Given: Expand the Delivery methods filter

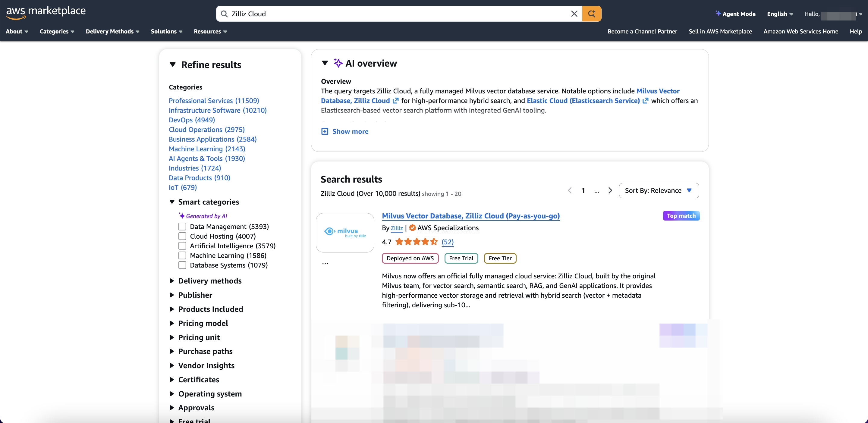Looking at the screenshot, I should tap(206, 281).
